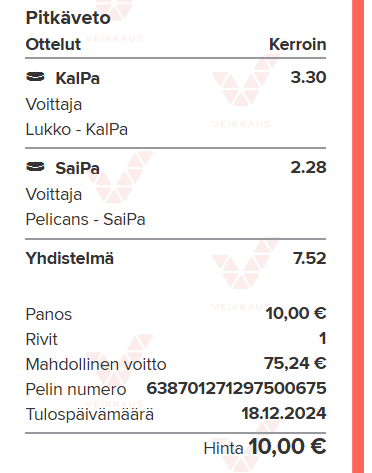The width and height of the screenshot is (372, 473).
Task: Click the Rivit count value
Action: point(322,338)
